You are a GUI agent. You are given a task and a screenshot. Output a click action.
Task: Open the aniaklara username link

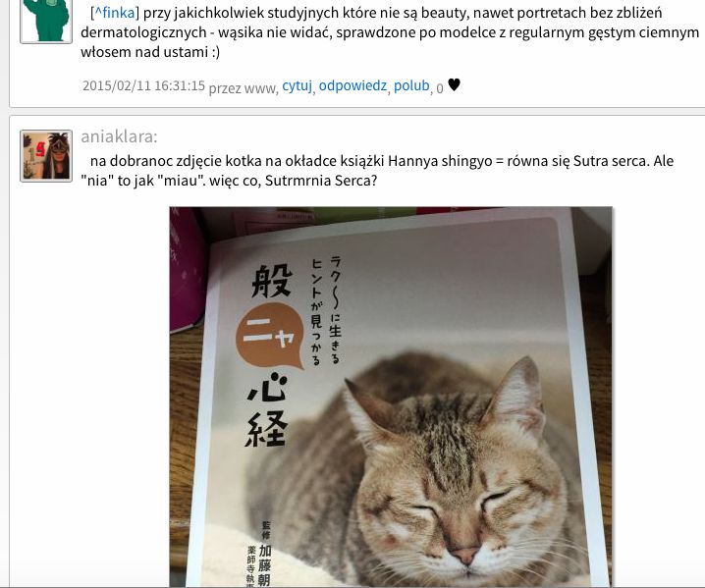[119, 136]
